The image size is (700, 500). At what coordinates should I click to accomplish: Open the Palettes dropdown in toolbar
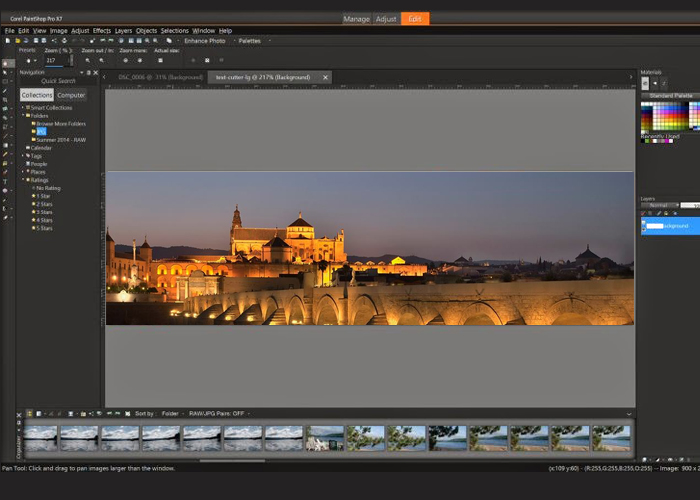click(249, 41)
